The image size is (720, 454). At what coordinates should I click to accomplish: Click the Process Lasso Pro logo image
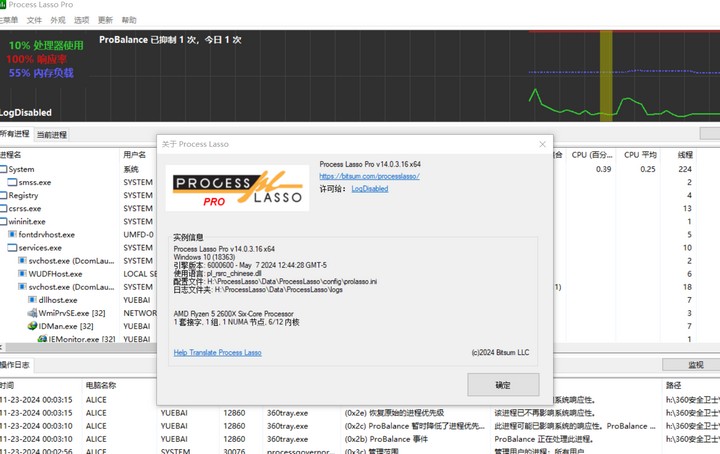(x=237, y=188)
